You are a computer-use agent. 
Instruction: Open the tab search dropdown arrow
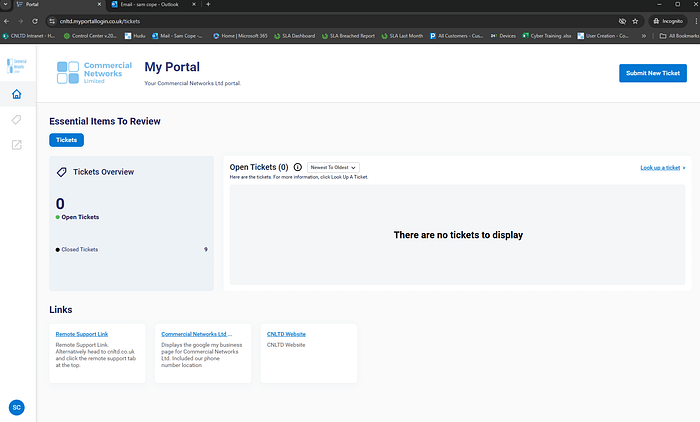(x=5, y=4)
